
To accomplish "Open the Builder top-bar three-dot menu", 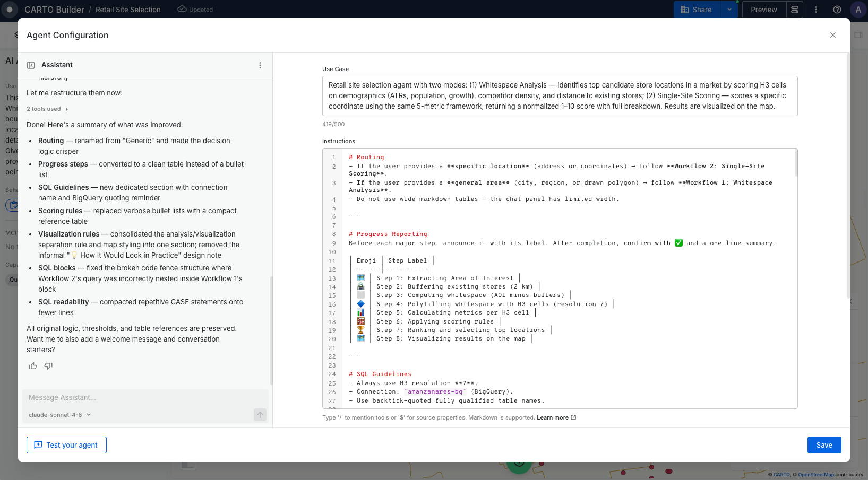I will (x=816, y=10).
